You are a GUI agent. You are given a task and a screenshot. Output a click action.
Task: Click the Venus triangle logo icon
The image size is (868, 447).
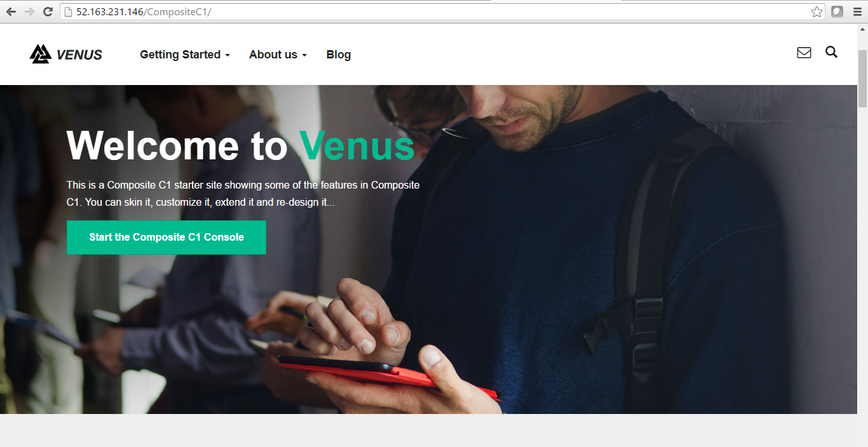coord(40,54)
